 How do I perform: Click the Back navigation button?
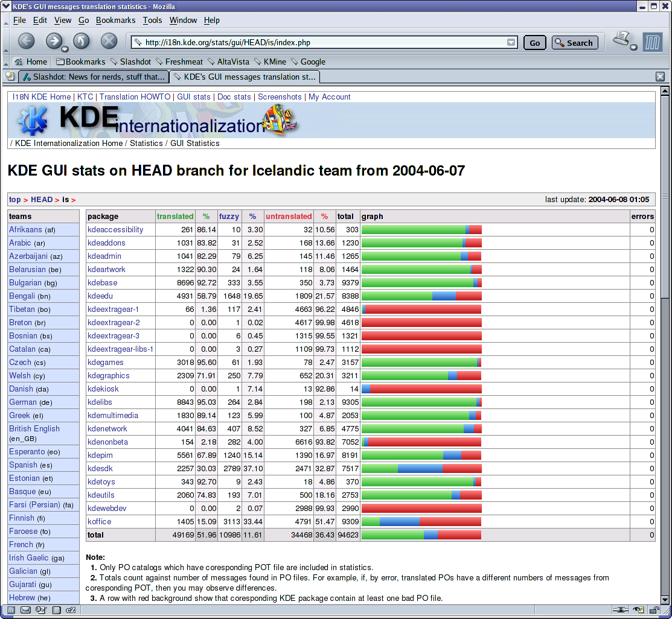pyautogui.click(x=26, y=41)
